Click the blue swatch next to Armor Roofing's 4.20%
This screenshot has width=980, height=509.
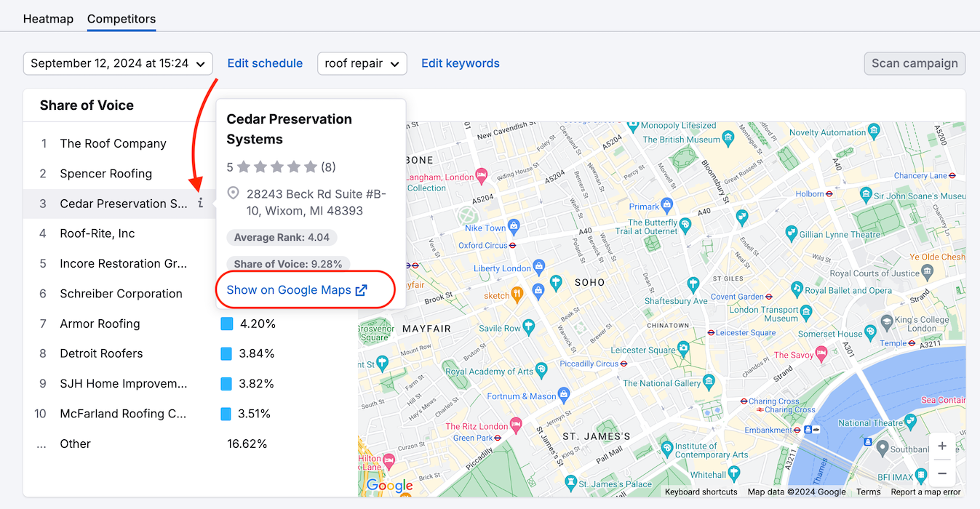coord(226,324)
